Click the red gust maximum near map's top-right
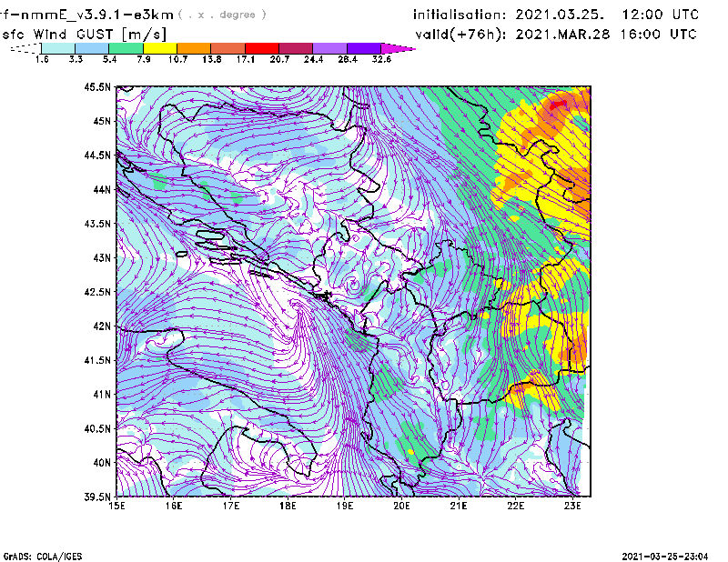Viewport: 728px width, 562px height. [558, 105]
